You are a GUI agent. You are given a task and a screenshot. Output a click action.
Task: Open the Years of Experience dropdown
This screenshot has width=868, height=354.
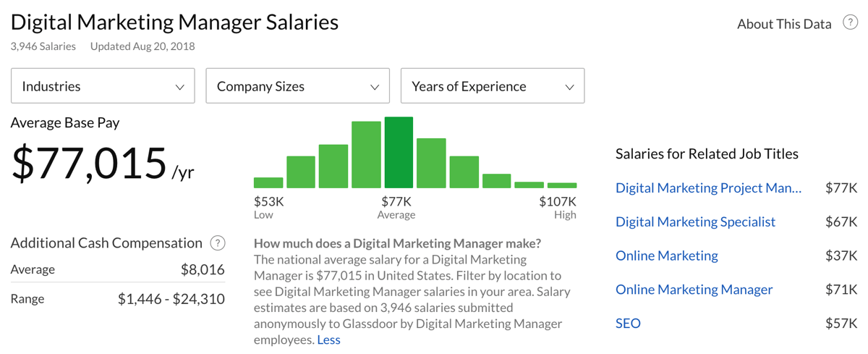point(492,86)
